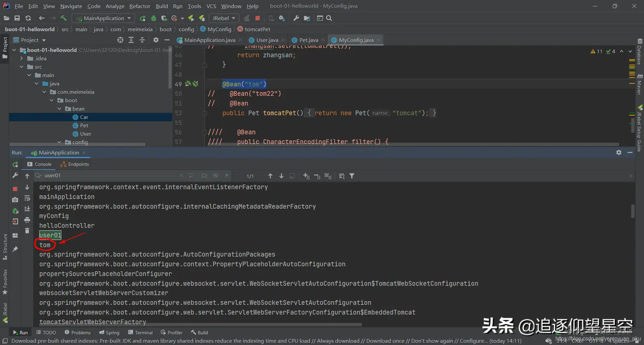
Task: Click the Save All disk icon
Action: [17, 18]
